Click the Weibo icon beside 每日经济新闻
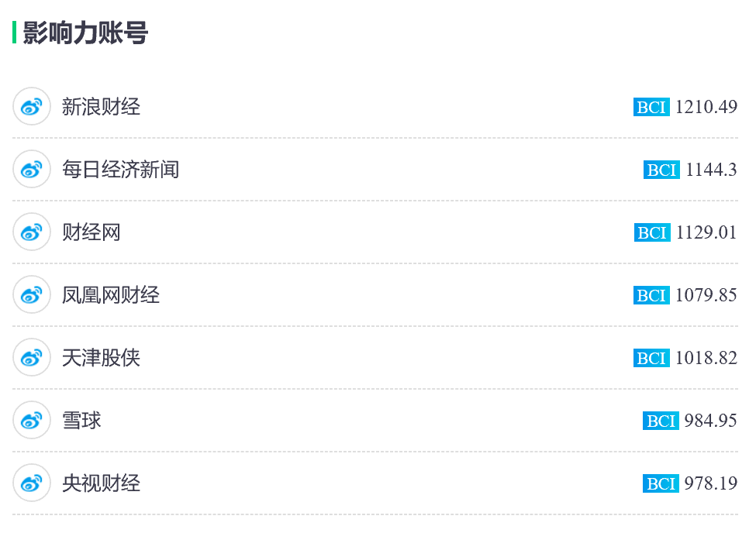 pyautogui.click(x=31, y=169)
